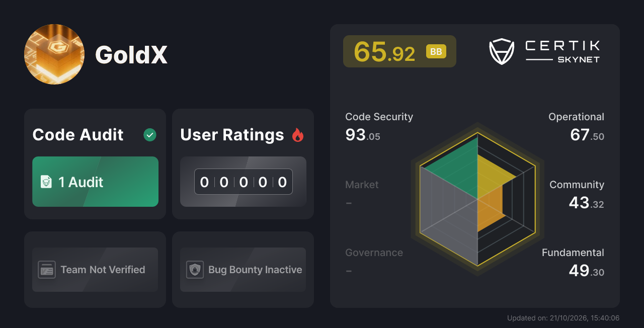The width and height of the screenshot is (644, 328).
Task: Click the green Code Audit checkmark icon
Action: tap(150, 135)
